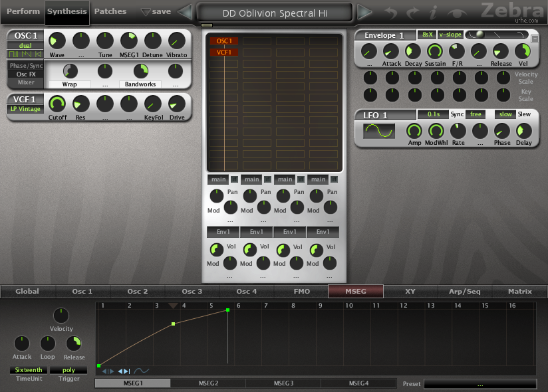Click the OSC 1 Tune knob
The height and width of the screenshot is (392, 548).
105,41
